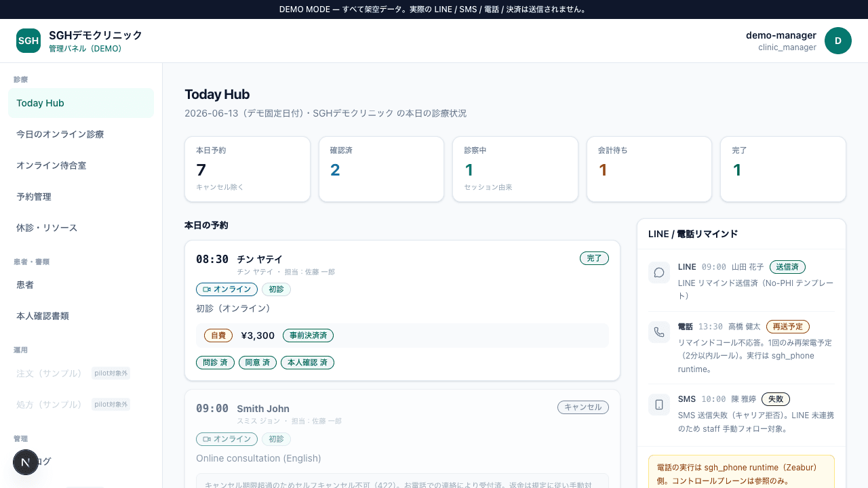Navigate to 予約管理
This screenshot has width=868, height=488.
click(81, 197)
